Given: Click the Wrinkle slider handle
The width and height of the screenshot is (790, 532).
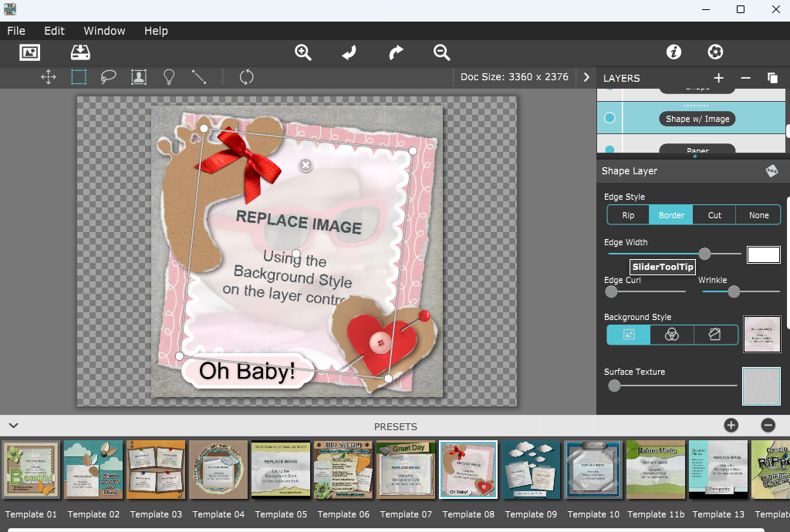Looking at the screenshot, I should point(734,291).
